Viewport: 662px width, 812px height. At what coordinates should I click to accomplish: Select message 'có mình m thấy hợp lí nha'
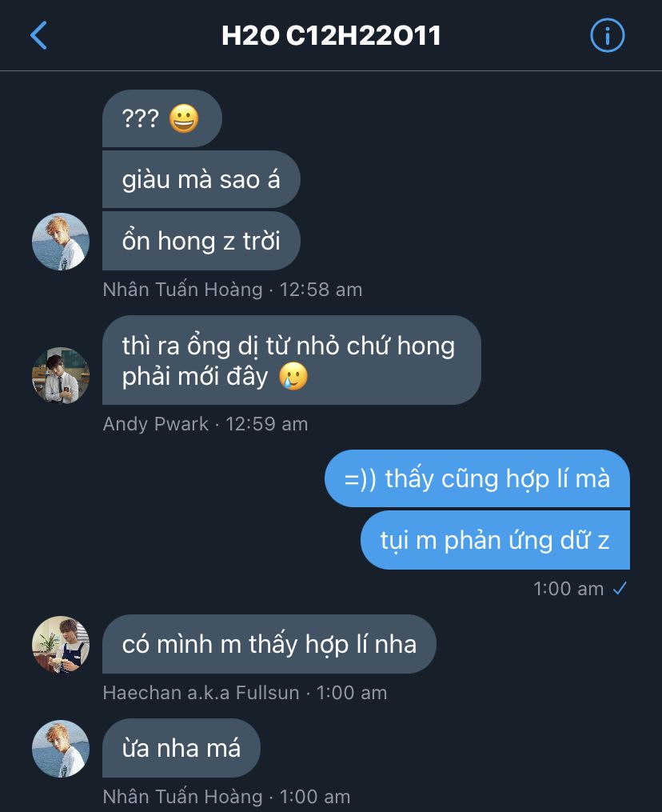[x=269, y=644]
